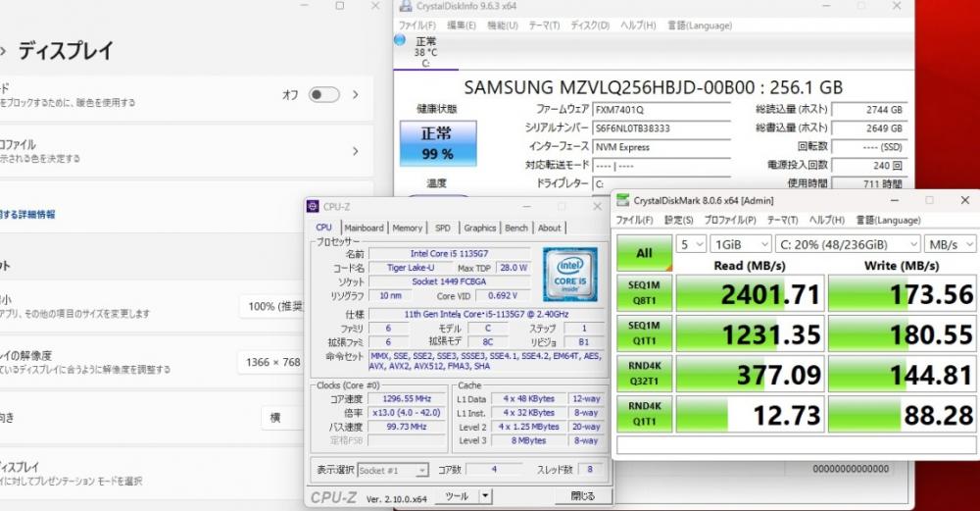Click the ディスプレイ settings page heading

click(x=66, y=51)
